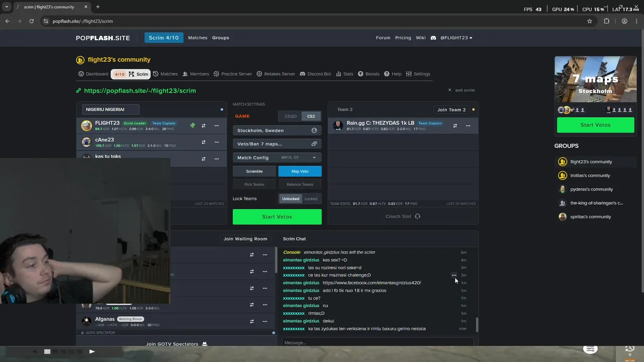The height and width of the screenshot is (362, 644).
Task: Set Lock Teams to Unlocked
Action: click(290, 199)
